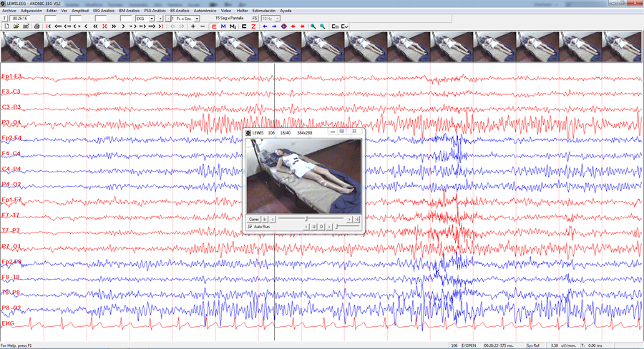Click the T toggle button beside time field

point(4,19)
